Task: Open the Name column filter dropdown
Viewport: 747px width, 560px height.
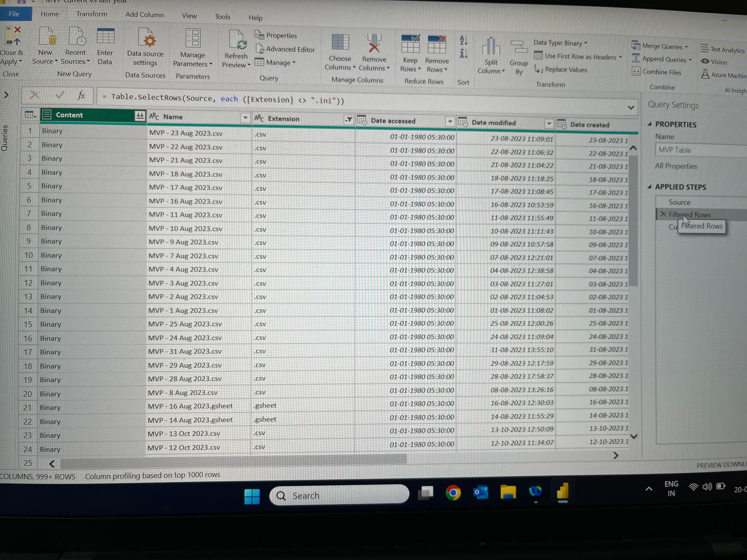Action: click(245, 118)
